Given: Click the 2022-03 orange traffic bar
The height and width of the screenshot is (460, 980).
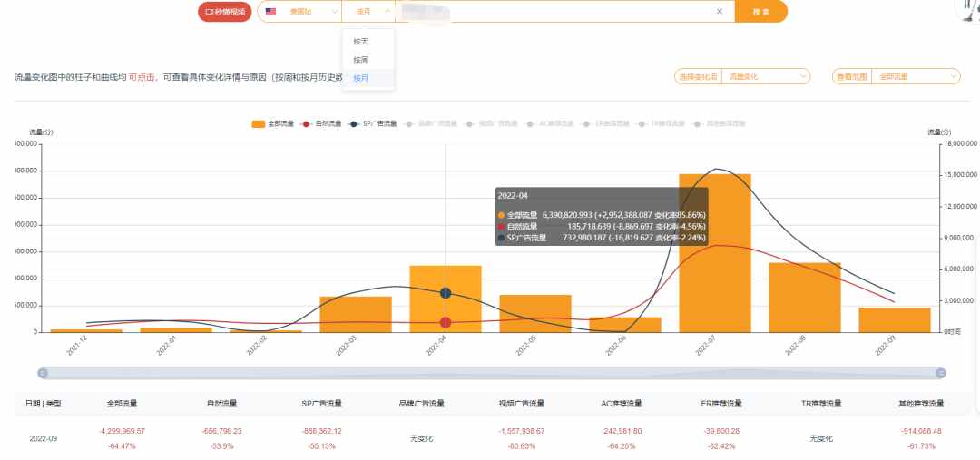Looking at the screenshot, I should tap(356, 314).
